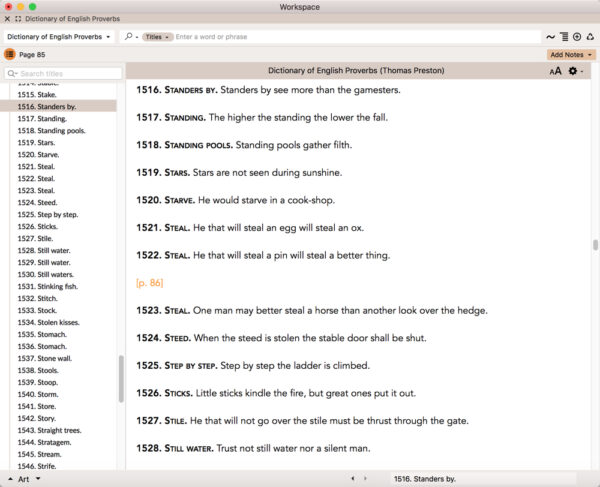Viewport: 600px width, 487px height.
Task: Open the Art dropdown at bottom left
Action: (x=29, y=479)
